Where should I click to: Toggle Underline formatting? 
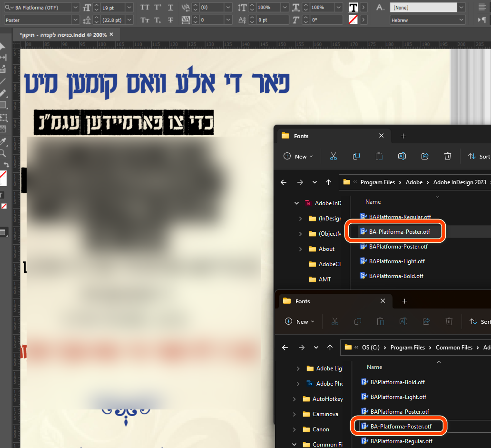pyautogui.click(x=171, y=7)
